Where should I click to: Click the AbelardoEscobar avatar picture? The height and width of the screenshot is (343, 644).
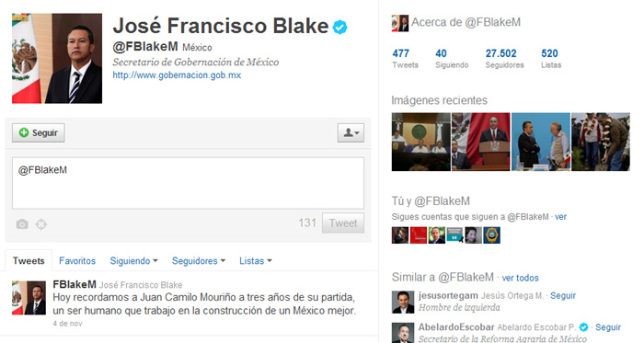(403, 333)
